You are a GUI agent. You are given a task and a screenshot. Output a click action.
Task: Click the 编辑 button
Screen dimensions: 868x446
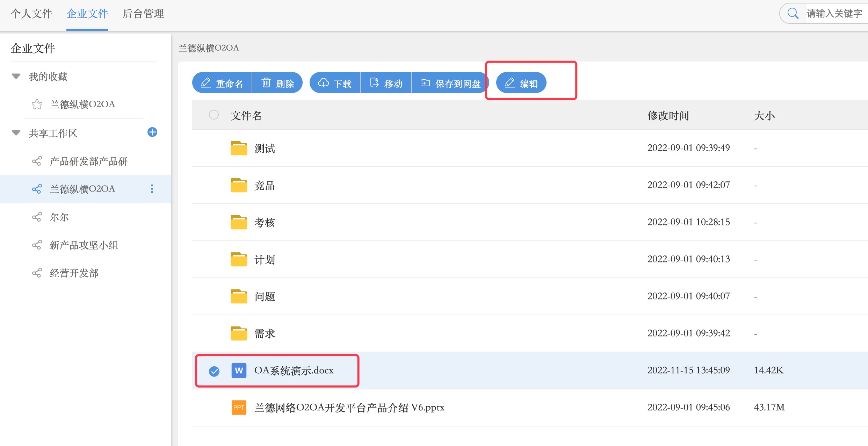(x=521, y=83)
